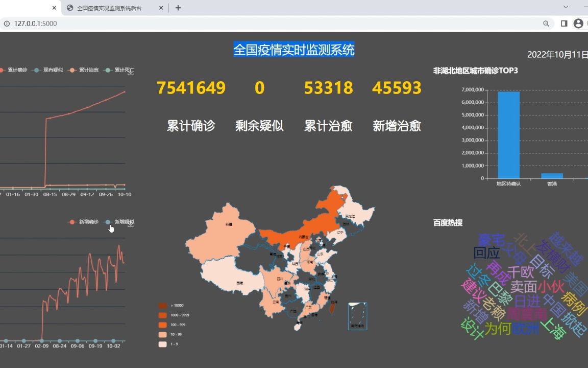Click the word 为何 in word cloud
The image size is (588, 368).
[498, 329]
